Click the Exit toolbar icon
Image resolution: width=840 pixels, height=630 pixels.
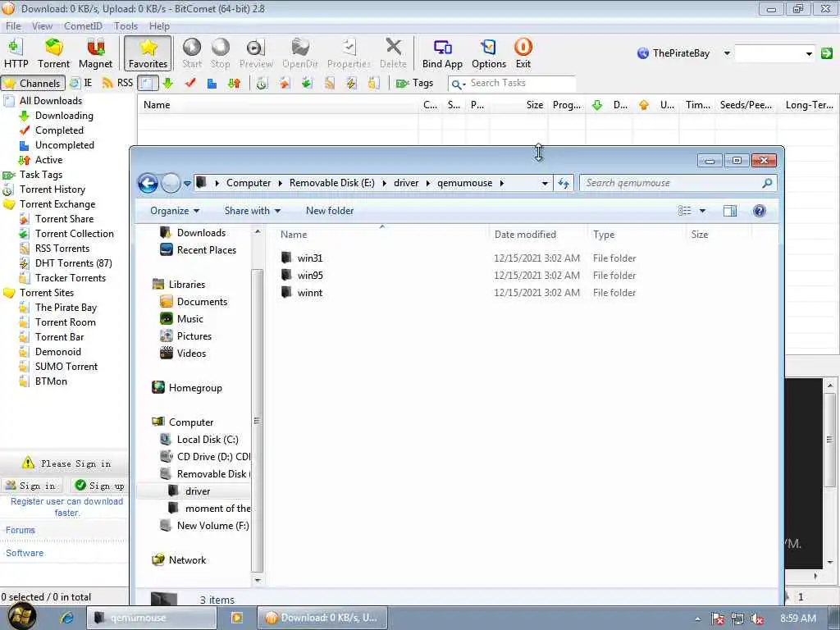523,53
